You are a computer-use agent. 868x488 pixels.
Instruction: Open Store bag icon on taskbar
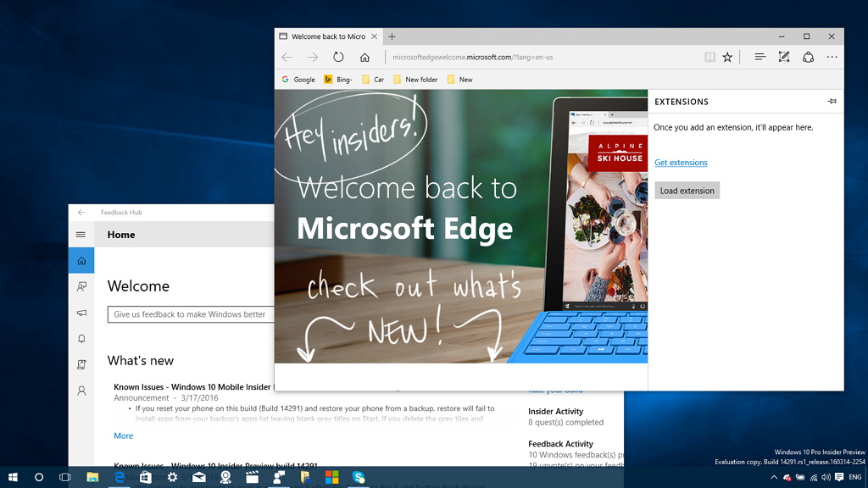pos(146,477)
